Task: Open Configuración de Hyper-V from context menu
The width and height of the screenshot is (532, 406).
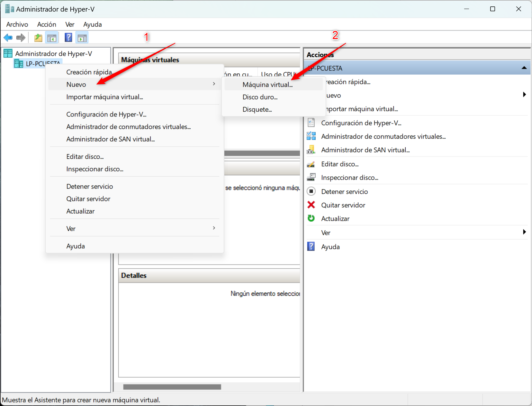Action: (x=135, y=114)
